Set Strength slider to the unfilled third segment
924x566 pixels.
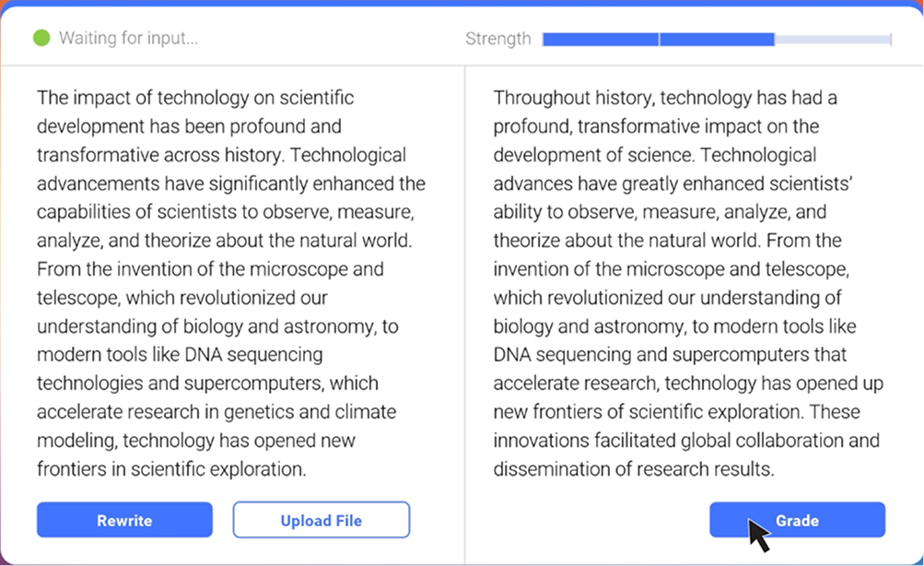(x=832, y=40)
